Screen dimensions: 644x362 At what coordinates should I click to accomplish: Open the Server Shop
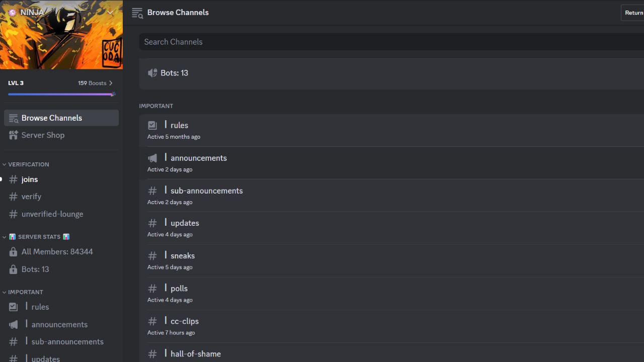coord(43,135)
